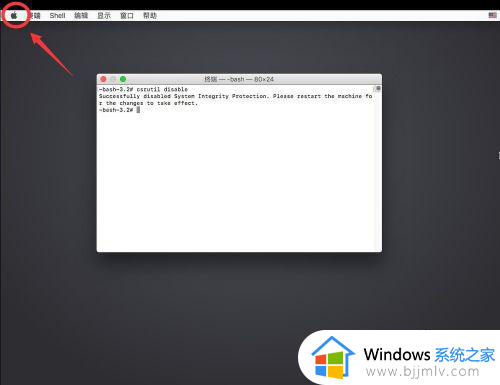Open the Shell menu
This screenshot has height=385, width=500.
[57, 15]
